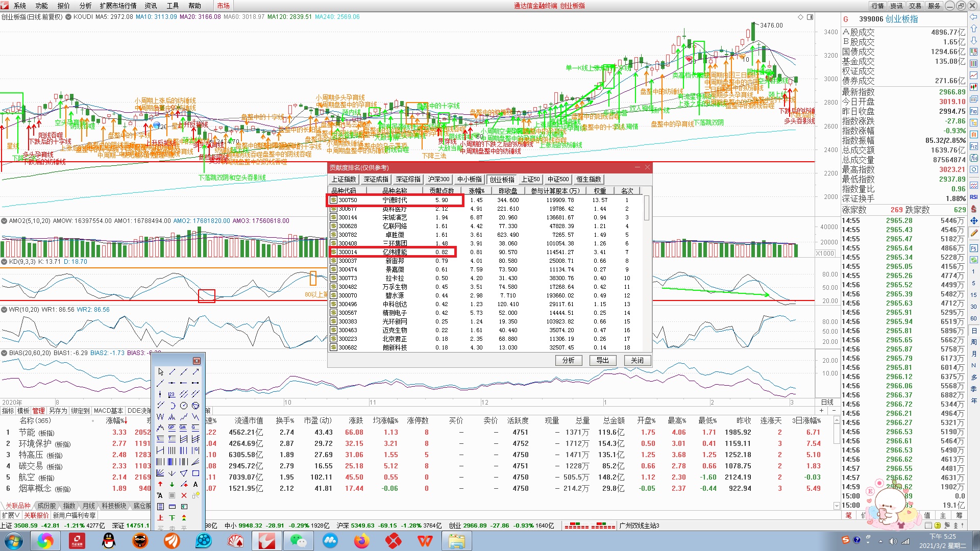The height and width of the screenshot is (551, 980).
Task: Select the 沪深300 index tab
Action: click(438, 180)
